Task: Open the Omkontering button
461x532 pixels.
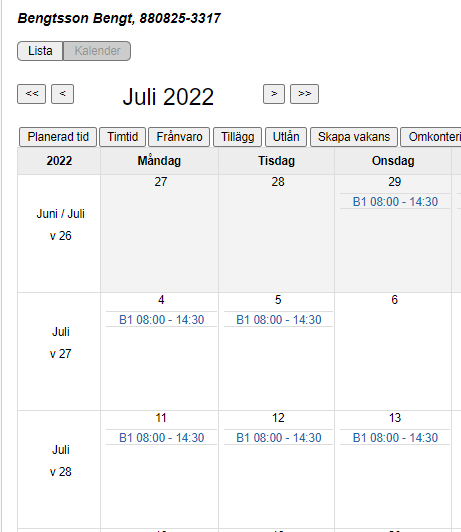Action: (x=431, y=137)
